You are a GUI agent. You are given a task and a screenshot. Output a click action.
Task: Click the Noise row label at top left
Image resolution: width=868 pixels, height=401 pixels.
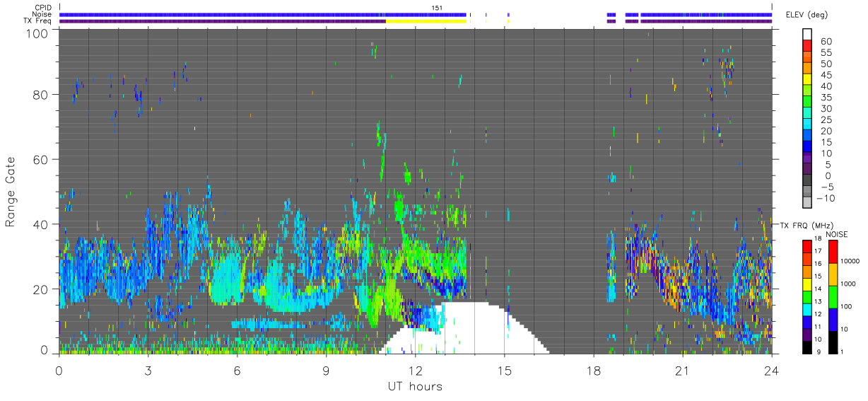(x=42, y=14)
